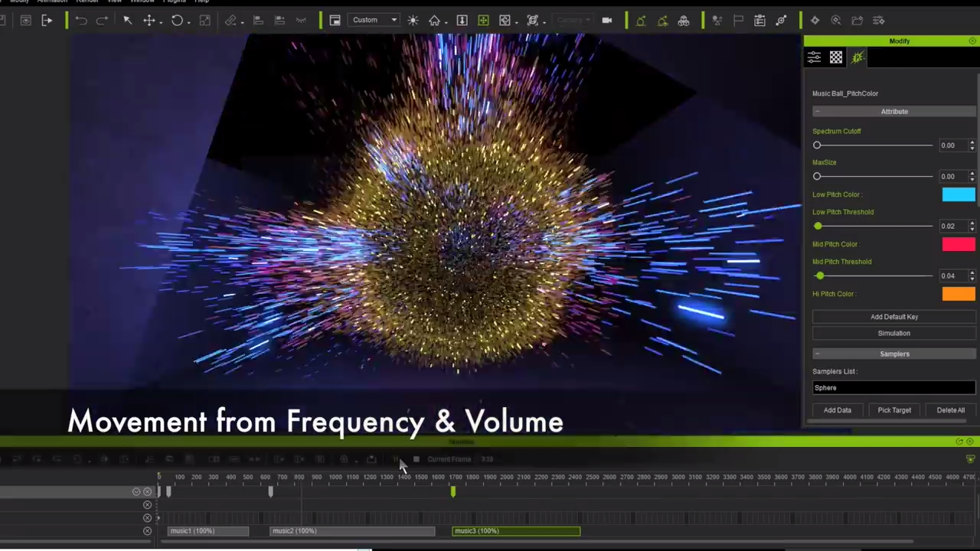Click the Add Default Key button
980x551 pixels.
[x=893, y=317]
